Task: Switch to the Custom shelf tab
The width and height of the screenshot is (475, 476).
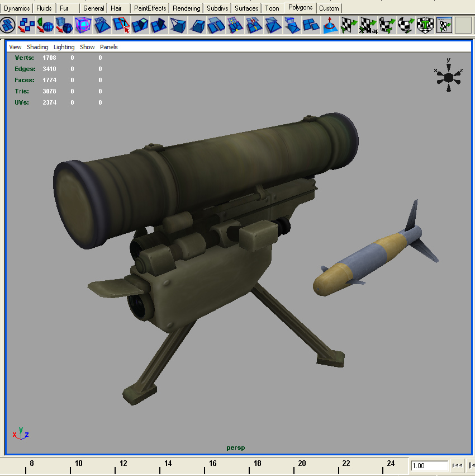Action: pyautogui.click(x=329, y=8)
